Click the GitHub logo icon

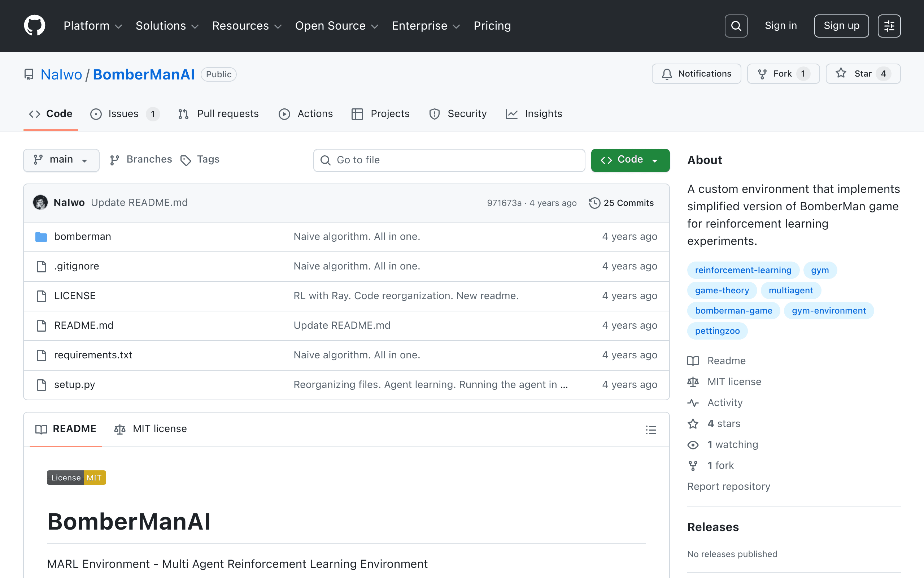point(34,26)
